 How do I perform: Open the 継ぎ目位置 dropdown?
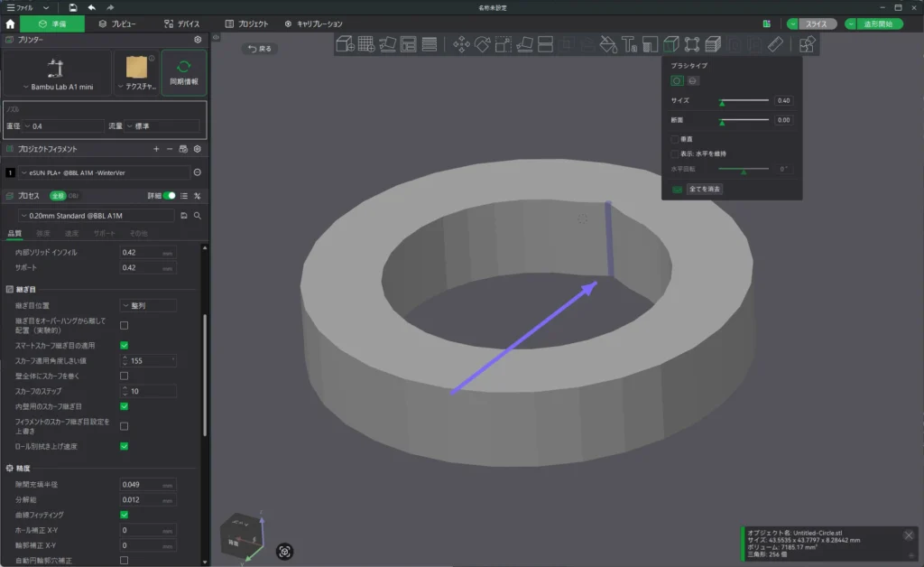(x=148, y=306)
